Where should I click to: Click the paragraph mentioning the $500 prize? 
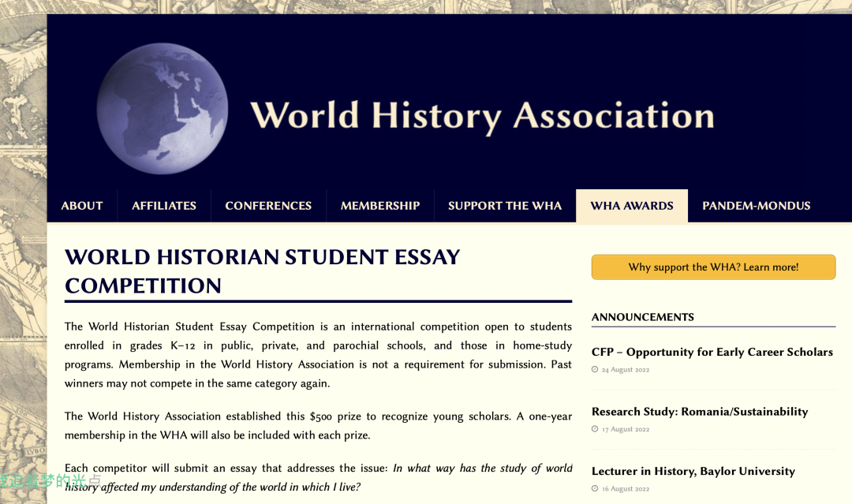point(318,425)
